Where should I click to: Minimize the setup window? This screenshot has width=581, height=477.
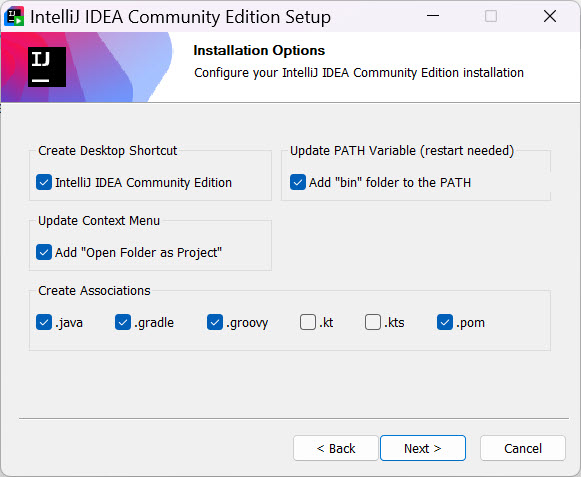point(433,16)
